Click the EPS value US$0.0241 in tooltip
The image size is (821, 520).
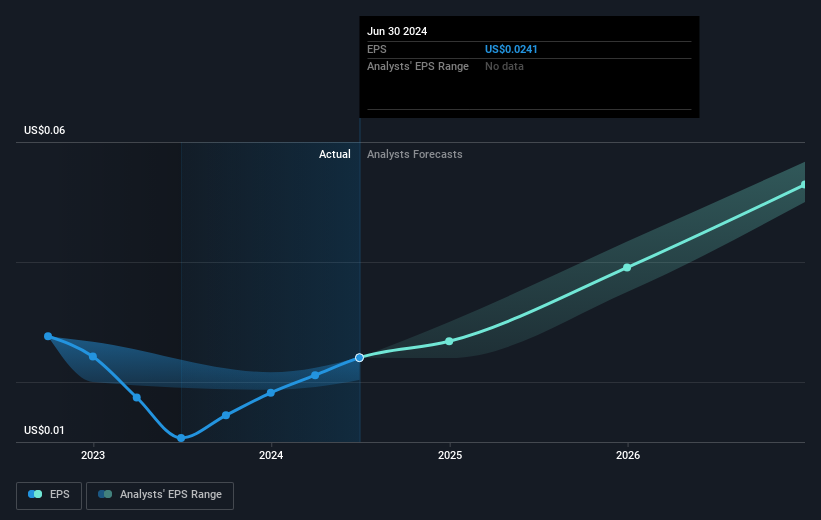coord(511,49)
